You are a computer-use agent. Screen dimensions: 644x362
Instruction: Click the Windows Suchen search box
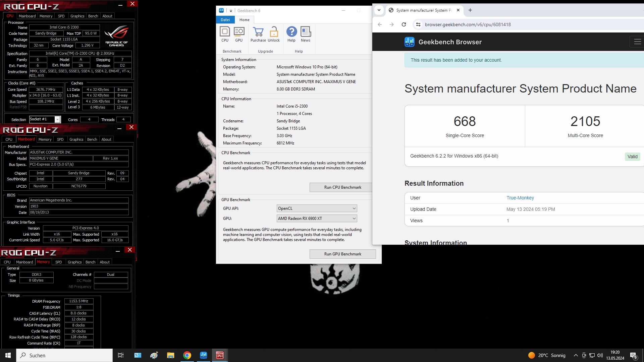[x=64, y=355]
